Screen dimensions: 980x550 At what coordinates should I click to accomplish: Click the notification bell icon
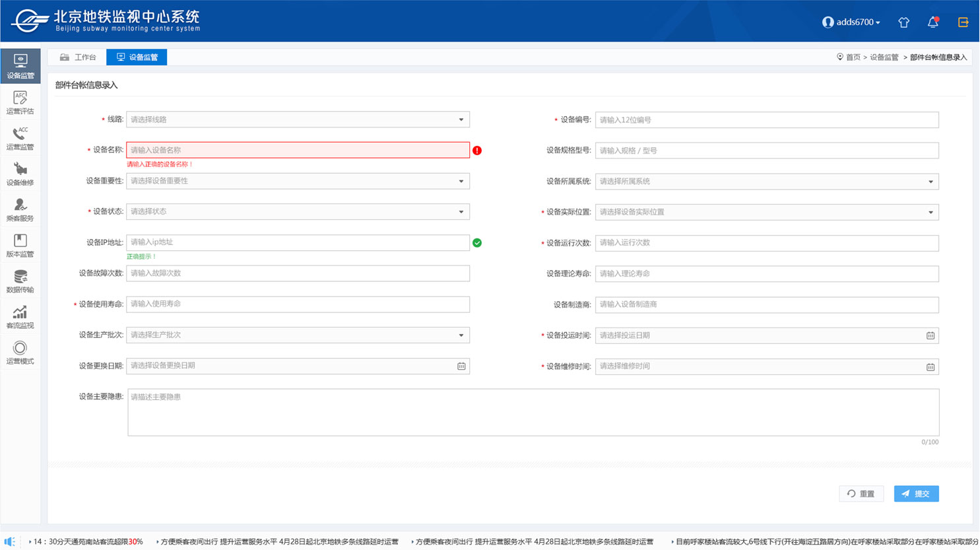pyautogui.click(x=932, y=22)
